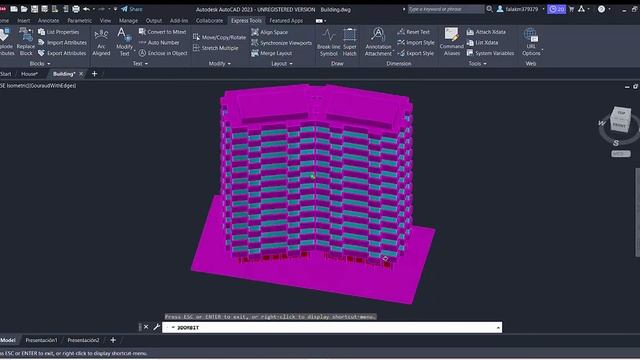This screenshot has width=640, height=360.
Task: Open the undo history dropdown arrow
Action: [x=94, y=9]
